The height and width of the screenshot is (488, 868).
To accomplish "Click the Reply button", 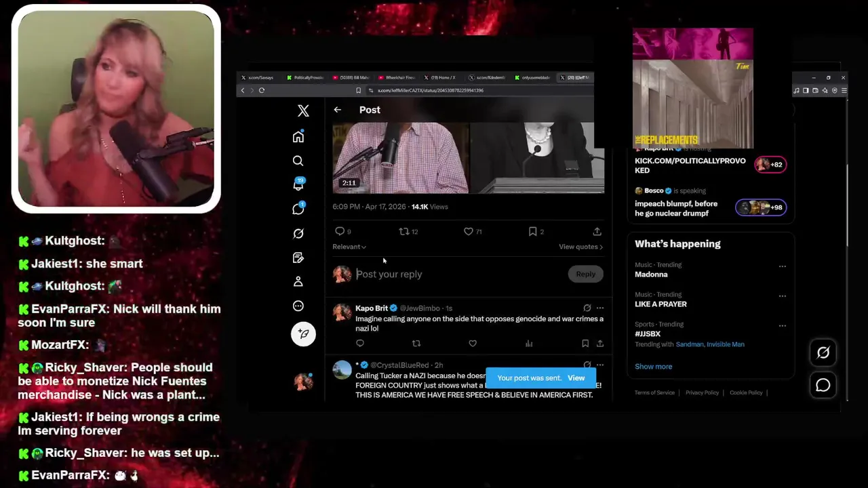I will 585,274.
